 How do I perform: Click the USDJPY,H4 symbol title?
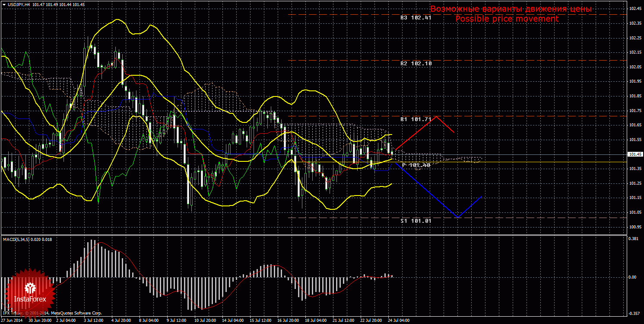pyautogui.click(x=18, y=4)
